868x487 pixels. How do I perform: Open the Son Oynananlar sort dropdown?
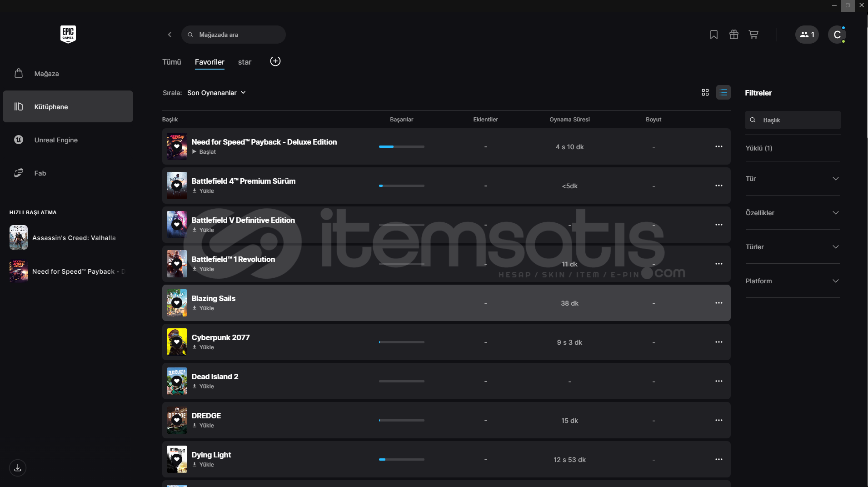point(216,93)
